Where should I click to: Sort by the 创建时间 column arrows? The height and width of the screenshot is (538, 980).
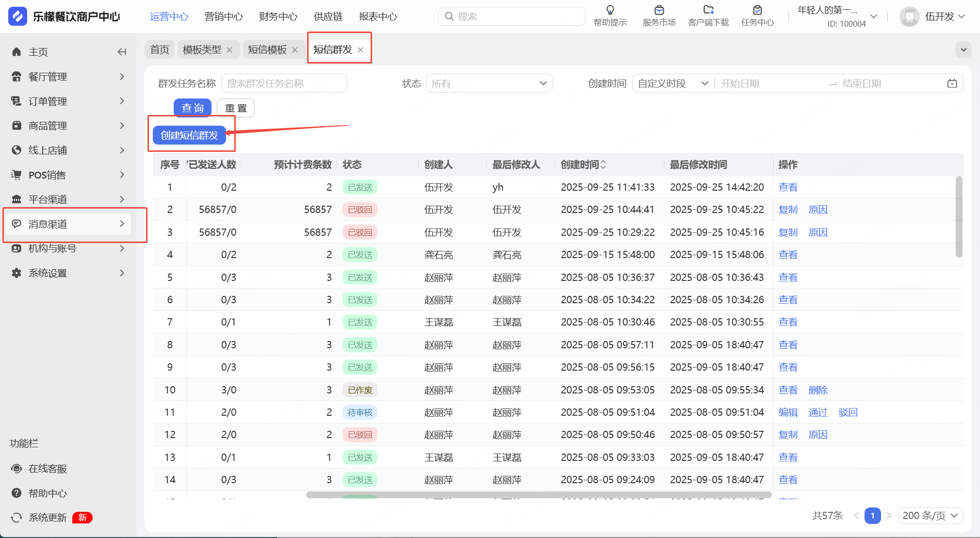(603, 165)
